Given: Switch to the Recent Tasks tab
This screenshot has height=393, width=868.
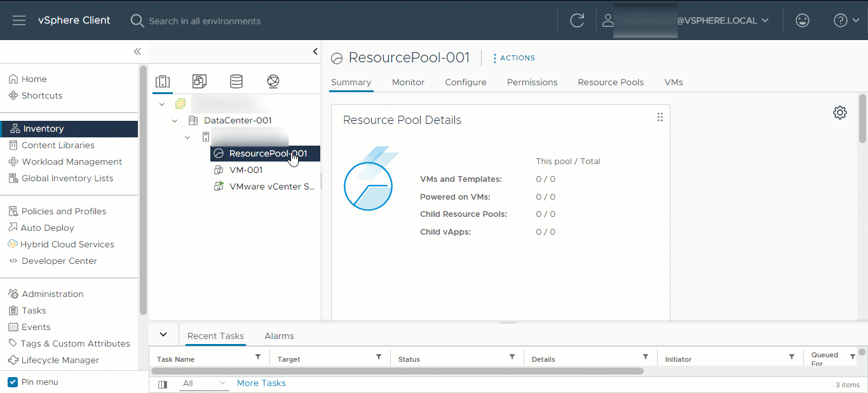Looking at the screenshot, I should (215, 336).
